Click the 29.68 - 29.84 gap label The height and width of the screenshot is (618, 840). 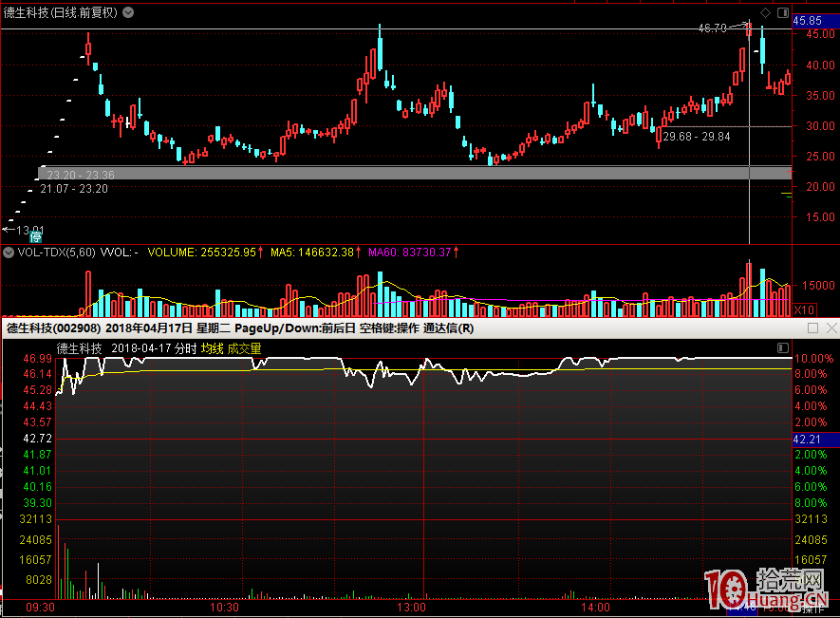click(x=697, y=137)
